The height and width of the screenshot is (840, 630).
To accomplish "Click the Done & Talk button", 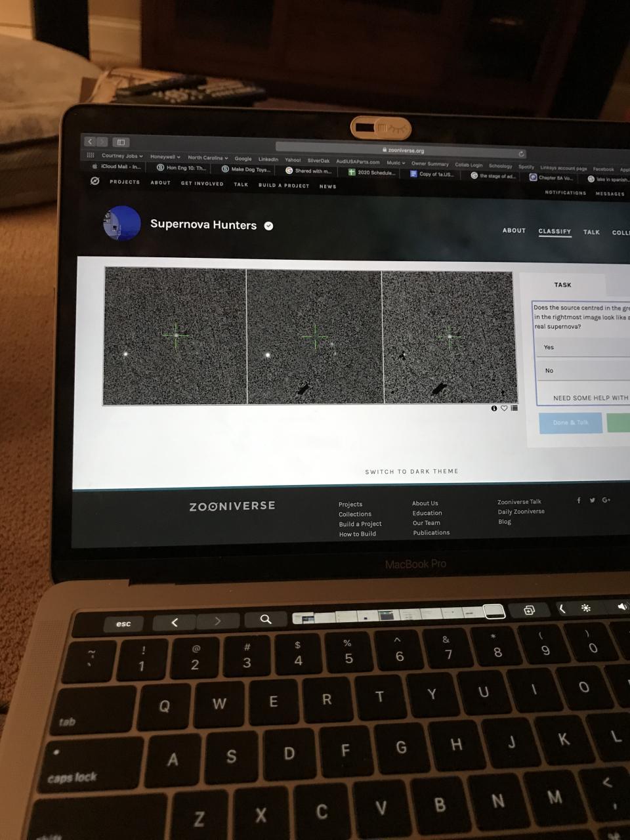I will 570,423.
